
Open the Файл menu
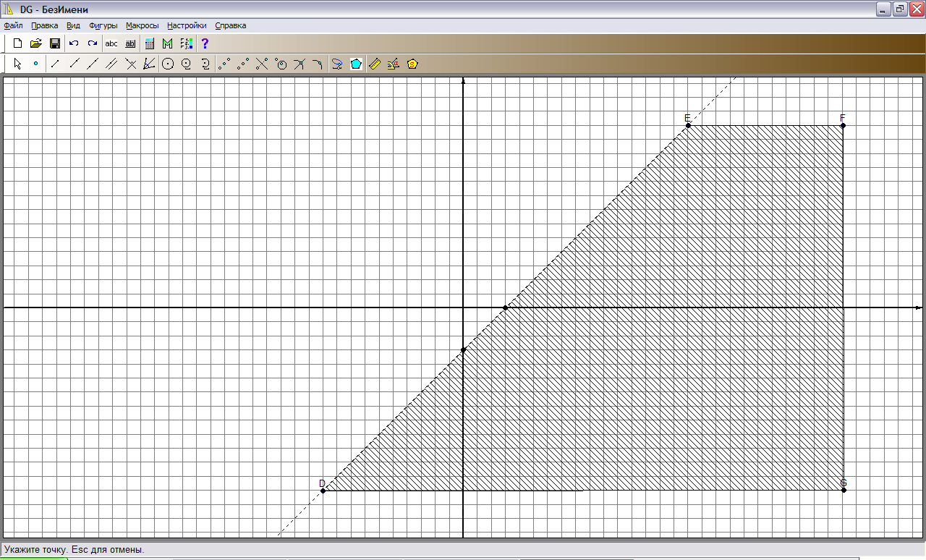pyautogui.click(x=13, y=25)
